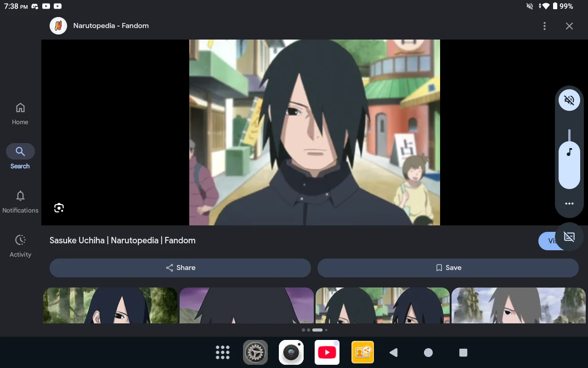Open the Sasuke Uchiha page title link
Viewport: 588px width, 368px height.
[x=123, y=240]
